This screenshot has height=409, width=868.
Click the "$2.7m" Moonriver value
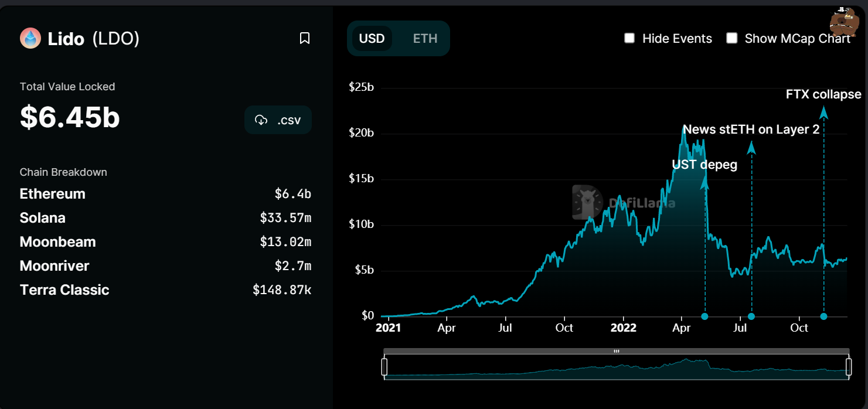click(x=292, y=266)
